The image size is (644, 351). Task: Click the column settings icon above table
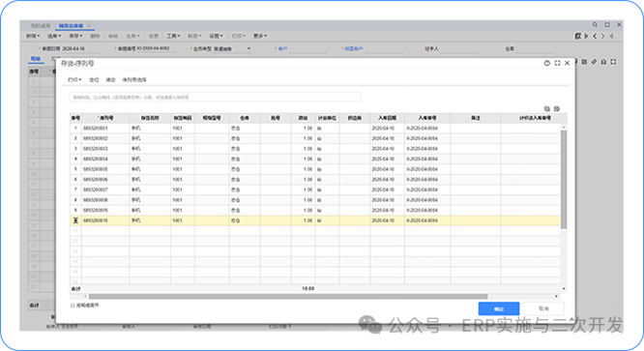[x=557, y=109]
